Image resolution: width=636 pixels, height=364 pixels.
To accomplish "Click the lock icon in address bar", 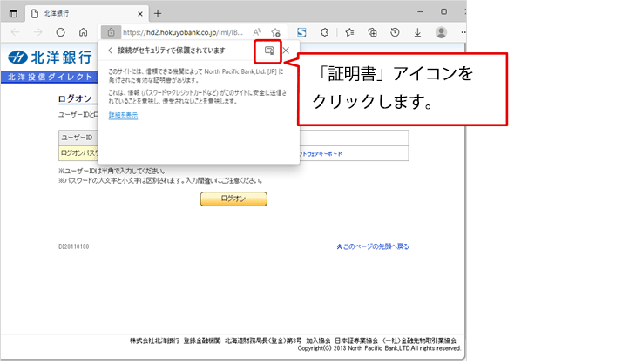I will click(x=111, y=32).
